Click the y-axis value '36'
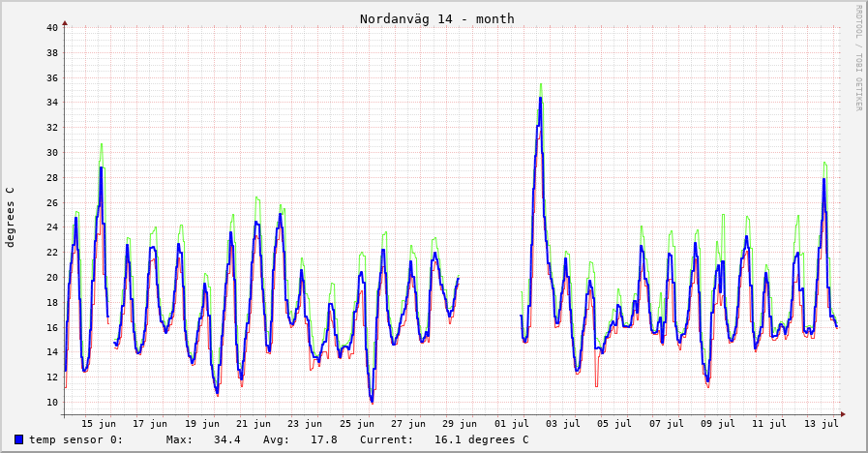 point(52,78)
